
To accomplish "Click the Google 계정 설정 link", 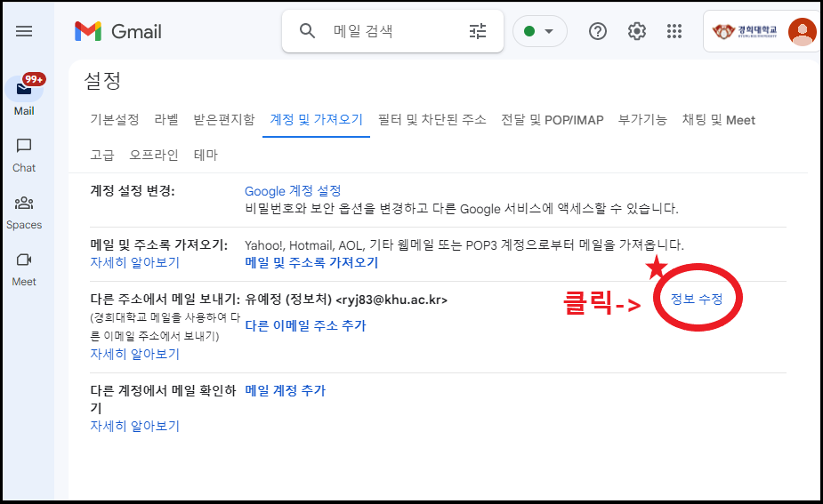I will point(293,191).
